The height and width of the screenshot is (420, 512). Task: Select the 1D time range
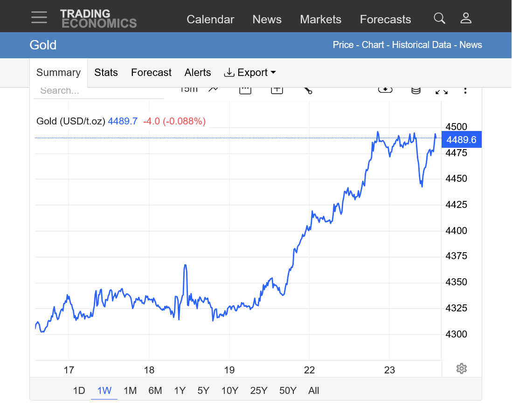click(79, 391)
